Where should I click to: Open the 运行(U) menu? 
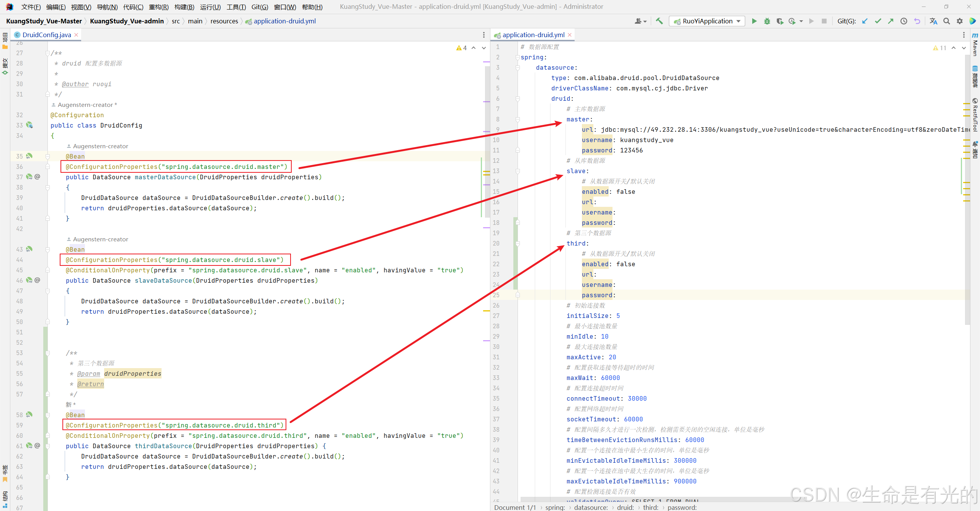210,7
